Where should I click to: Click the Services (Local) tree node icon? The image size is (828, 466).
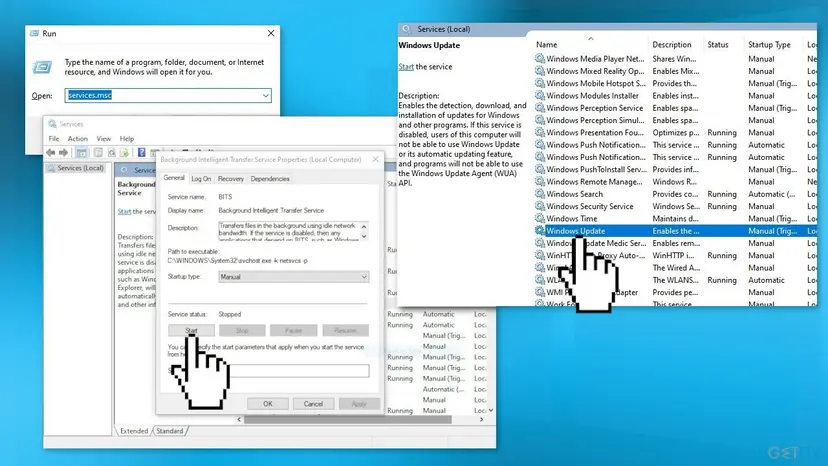click(x=51, y=168)
